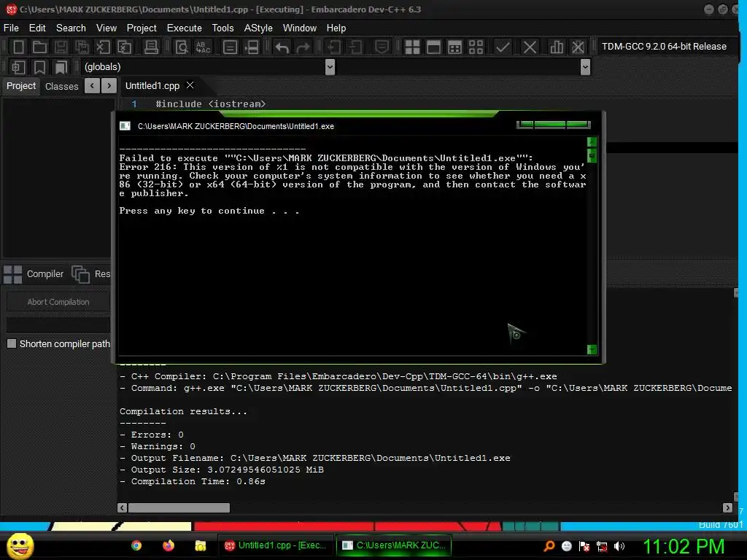This screenshot has height=560, width=747.
Task: Save file using the floppy disk icon
Action: point(61,47)
